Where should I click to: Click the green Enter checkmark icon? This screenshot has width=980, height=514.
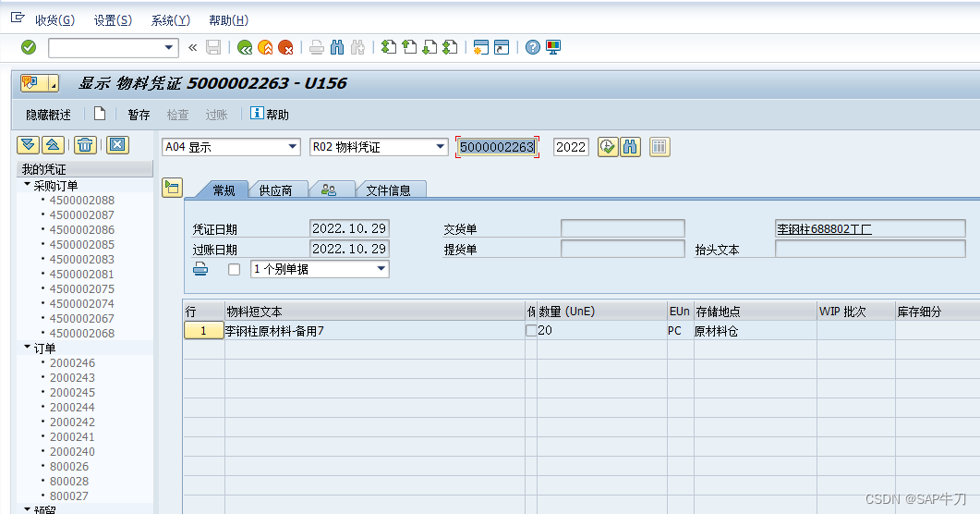pyautogui.click(x=29, y=47)
